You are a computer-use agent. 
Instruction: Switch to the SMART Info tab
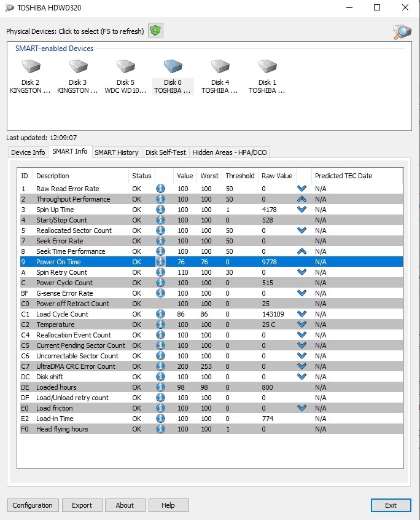[70, 151]
